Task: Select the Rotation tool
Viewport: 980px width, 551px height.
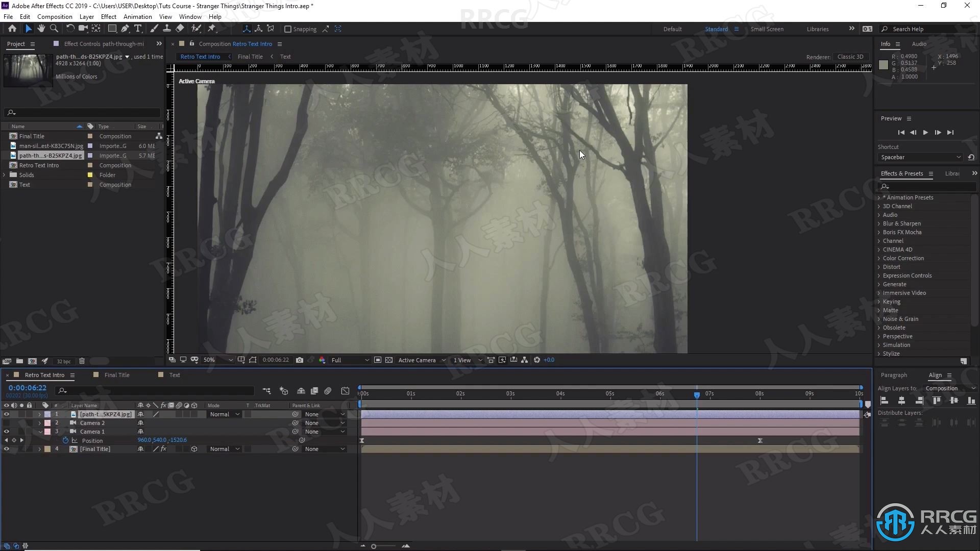Action: (70, 29)
